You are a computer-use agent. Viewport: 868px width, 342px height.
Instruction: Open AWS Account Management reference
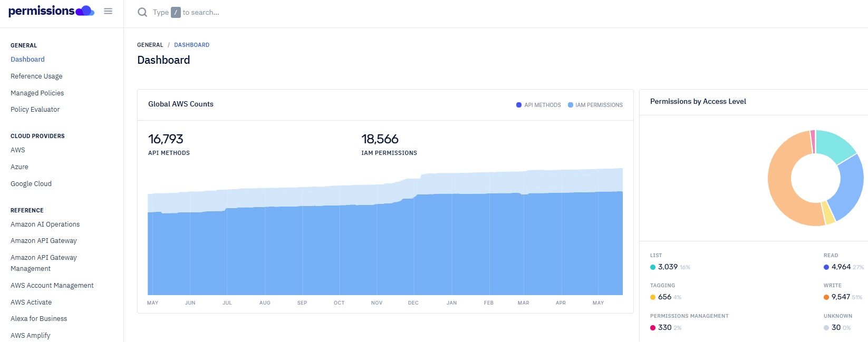(x=52, y=286)
